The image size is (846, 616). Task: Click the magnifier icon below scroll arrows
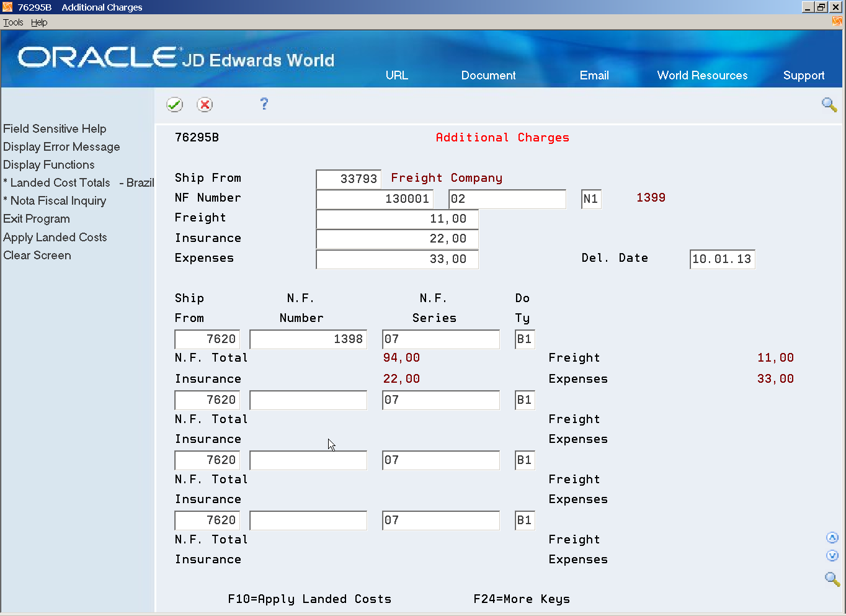click(x=832, y=579)
